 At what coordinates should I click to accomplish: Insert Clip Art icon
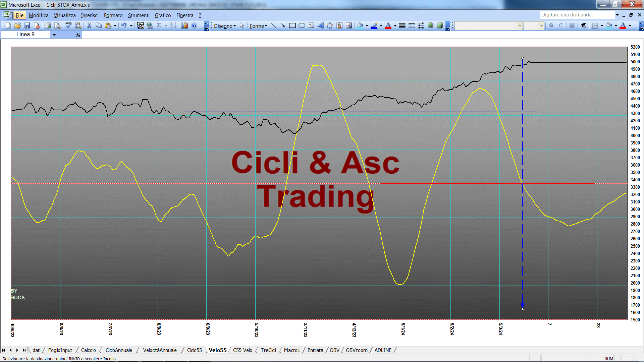click(339, 25)
